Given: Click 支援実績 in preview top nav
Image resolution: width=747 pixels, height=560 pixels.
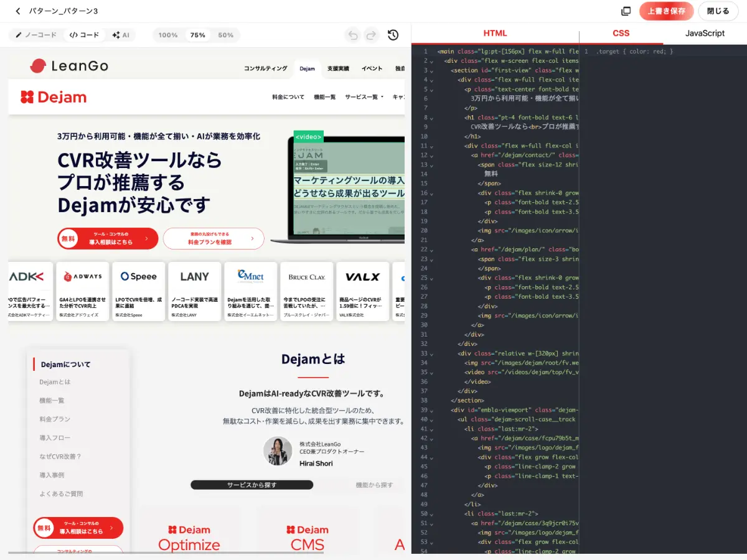Looking at the screenshot, I should 338,68.
